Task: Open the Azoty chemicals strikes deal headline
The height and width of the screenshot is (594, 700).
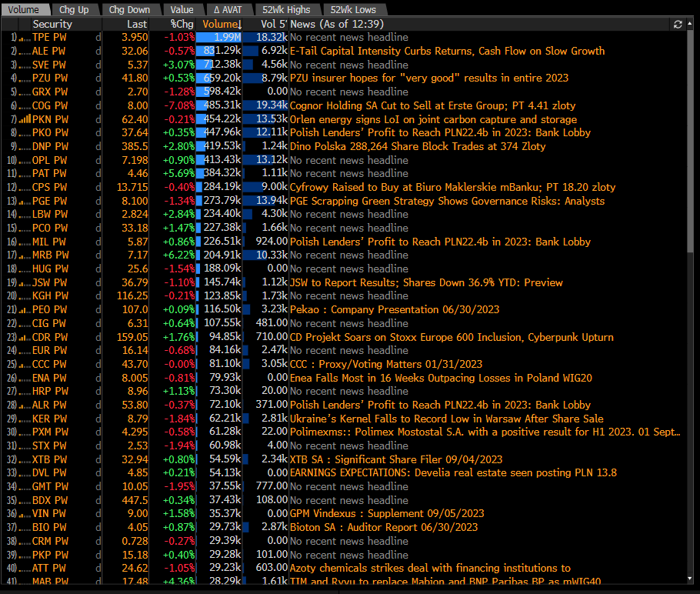Action: (x=430, y=568)
